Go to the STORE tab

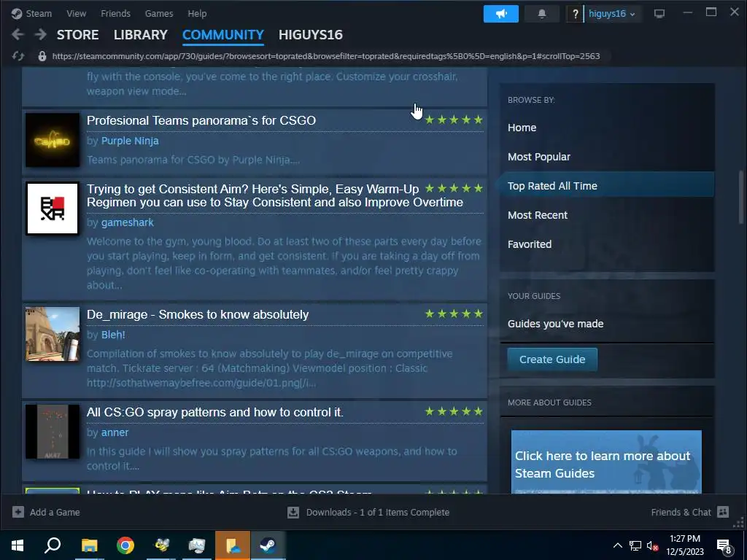coord(77,35)
